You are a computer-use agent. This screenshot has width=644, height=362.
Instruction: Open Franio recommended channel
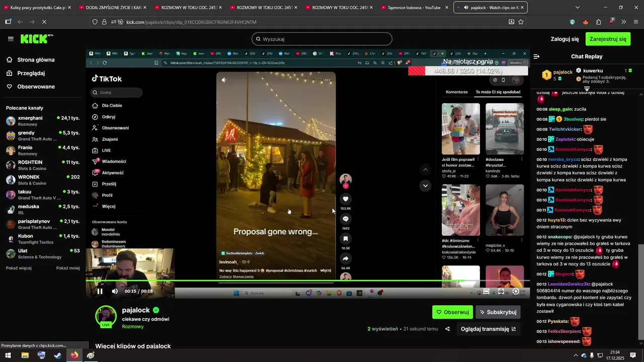tap(42, 150)
